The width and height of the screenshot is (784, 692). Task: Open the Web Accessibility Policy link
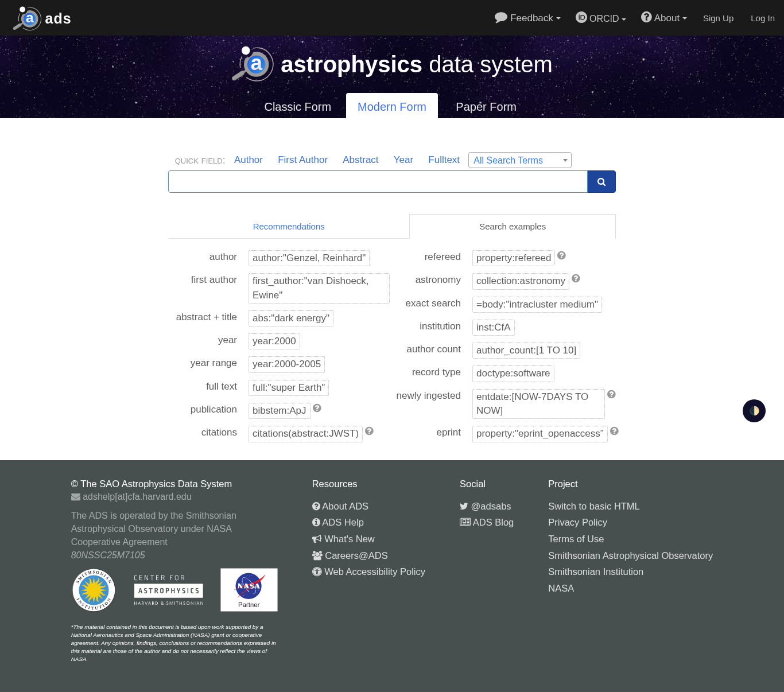(368, 572)
